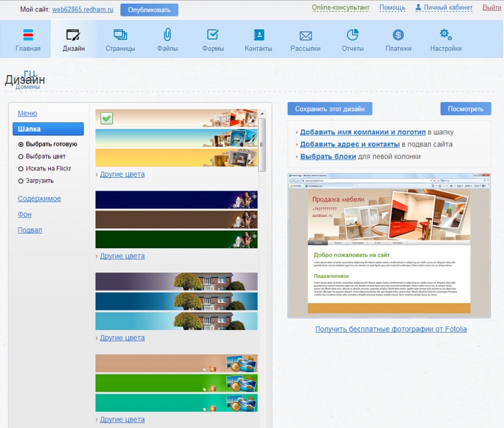Screen dimensions: 504x428
Task: Expand Другие цвета under house headers
Action: tap(122, 338)
